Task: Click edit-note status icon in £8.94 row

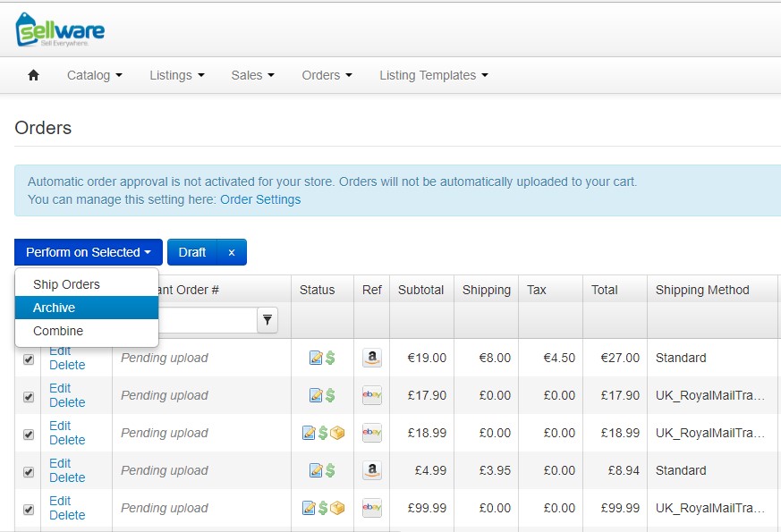Action: point(316,470)
